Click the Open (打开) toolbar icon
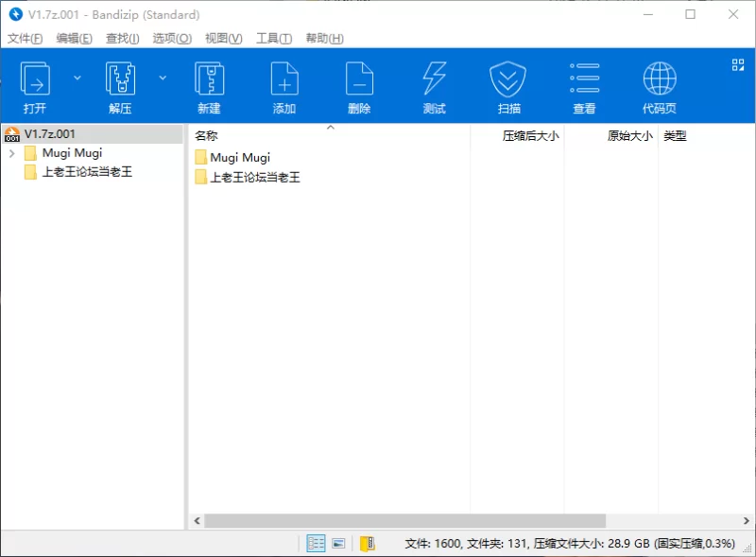Viewport: 756px width, 557px height. tap(35, 79)
